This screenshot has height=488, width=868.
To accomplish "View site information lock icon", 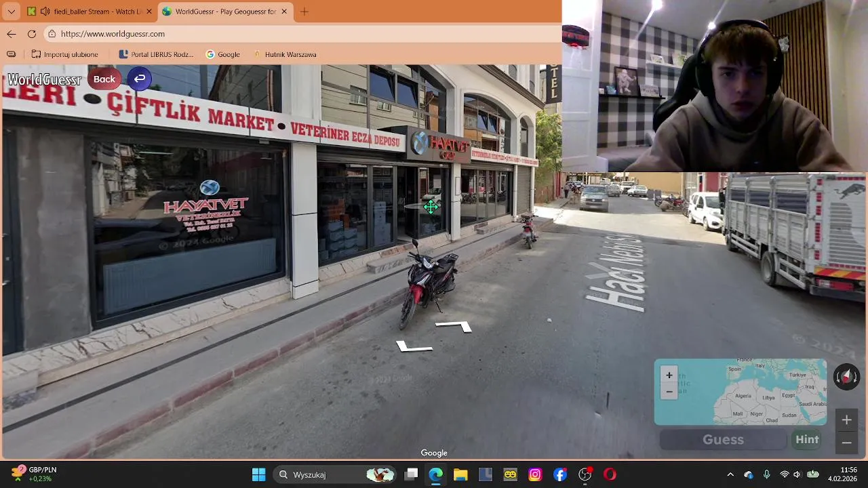I will (52, 34).
